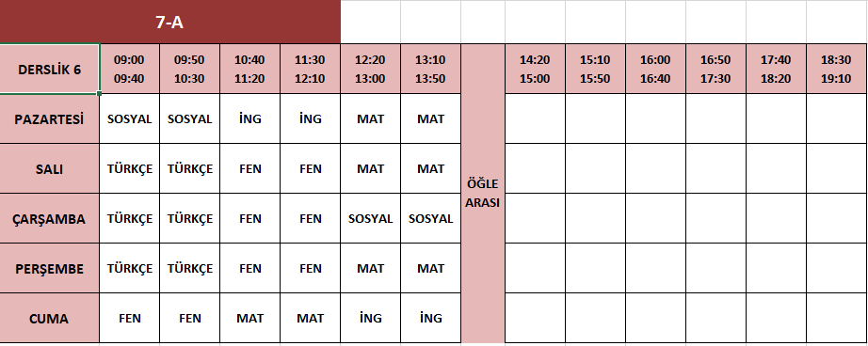This screenshot has width=868, height=346.
Task: Click the PERŞEMBE row label cell
Action: click(x=50, y=268)
